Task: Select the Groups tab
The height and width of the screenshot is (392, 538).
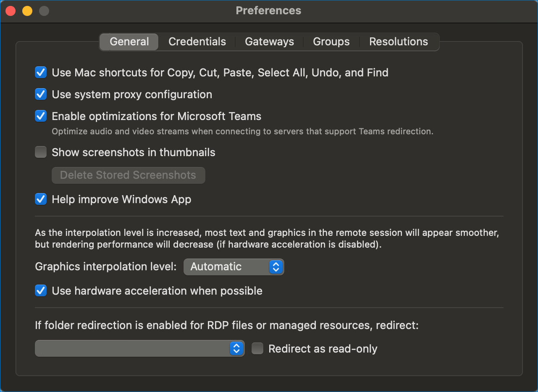Action: [331, 42]
